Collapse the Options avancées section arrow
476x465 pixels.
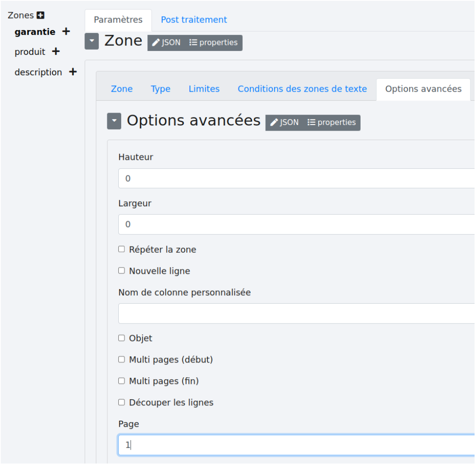(114, 122)
